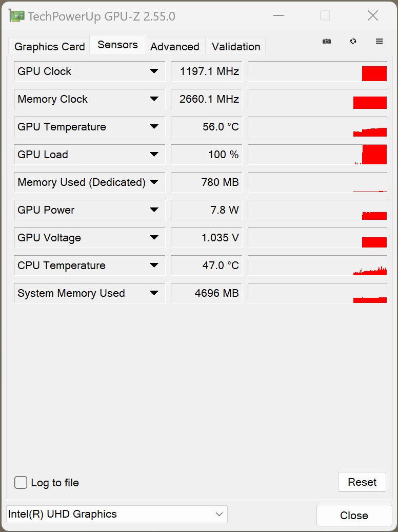Click the screenshot camera icon

(x=327, y=42)
